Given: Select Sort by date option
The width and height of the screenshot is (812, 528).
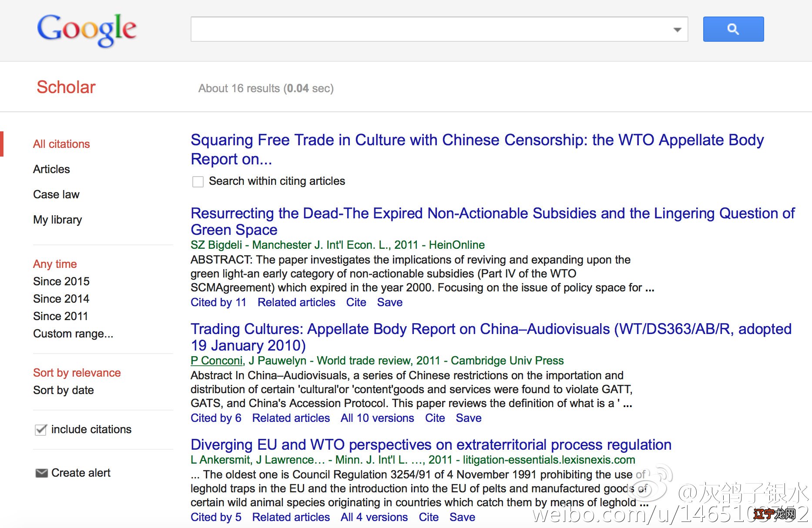Looking at the screenshot, I should point(63,390).
